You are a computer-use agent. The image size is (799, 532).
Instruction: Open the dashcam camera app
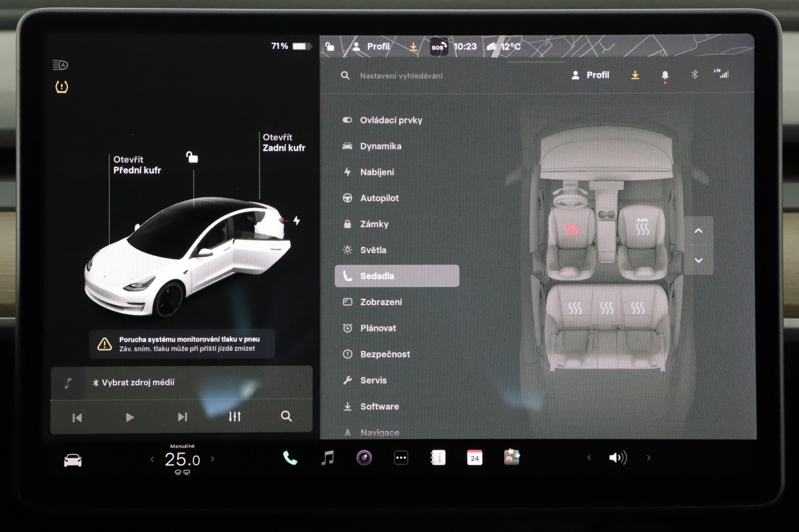(x=364, y=458)
